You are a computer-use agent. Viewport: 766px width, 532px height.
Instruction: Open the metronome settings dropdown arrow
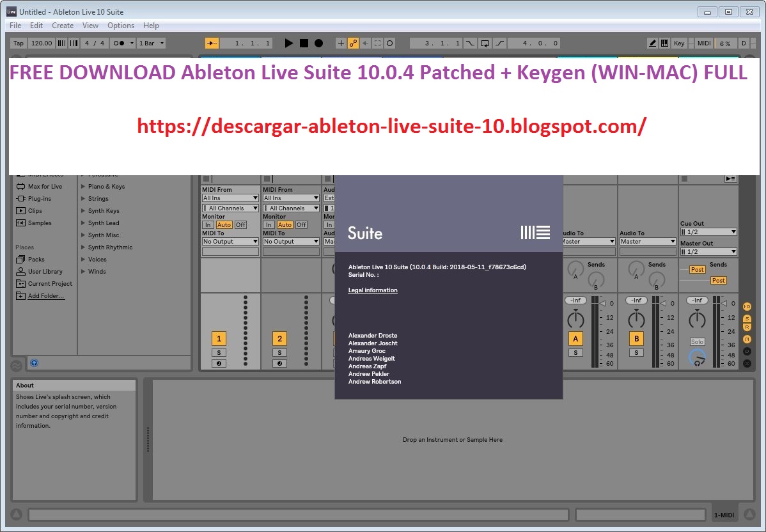pyautogui.click(x=132, y=43)
